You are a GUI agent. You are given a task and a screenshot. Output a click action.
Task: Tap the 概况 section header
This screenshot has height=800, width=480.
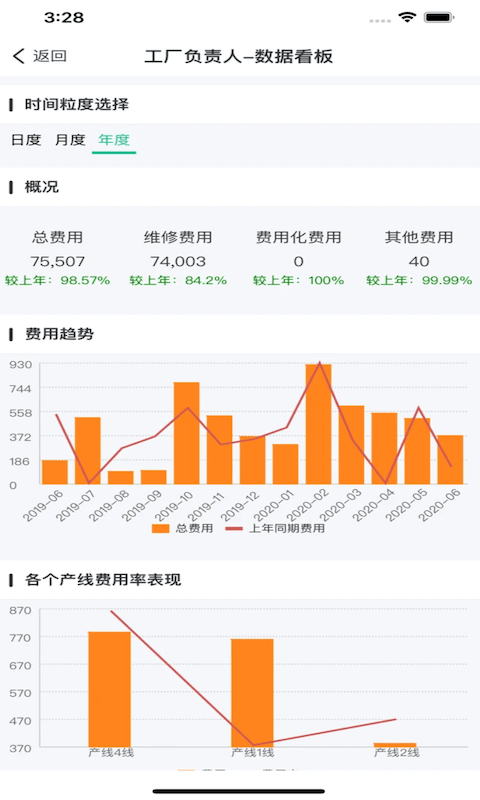tap(42, 187)
